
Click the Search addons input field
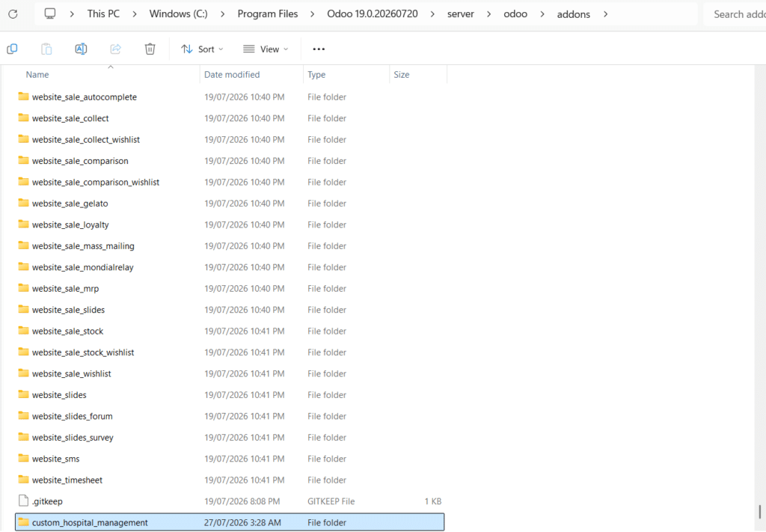[735, 14]
